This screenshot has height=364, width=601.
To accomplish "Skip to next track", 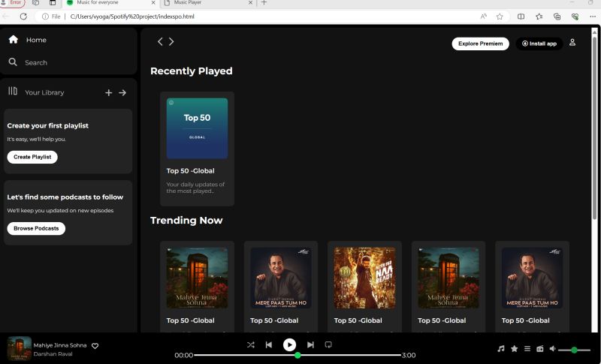I will 310,345.
